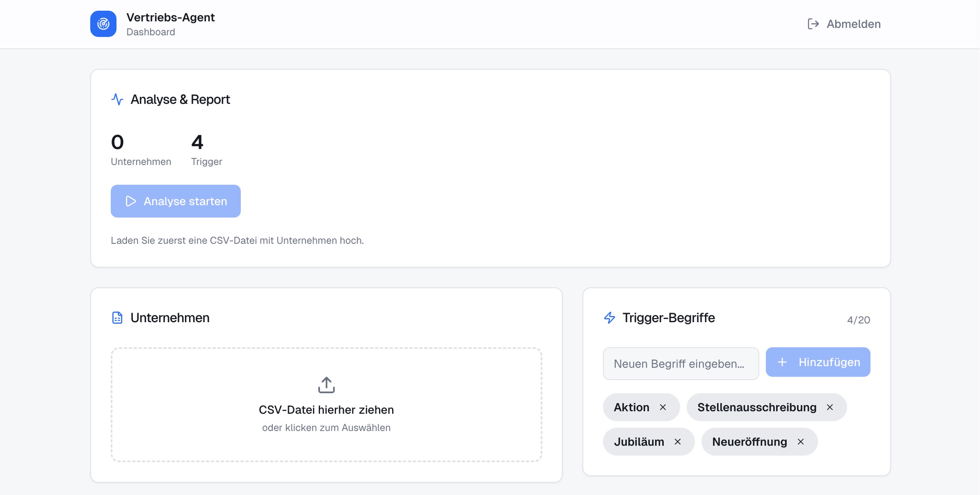
Task: Click the Vertriebs-Agent radar logo icon
Action: 103,24
